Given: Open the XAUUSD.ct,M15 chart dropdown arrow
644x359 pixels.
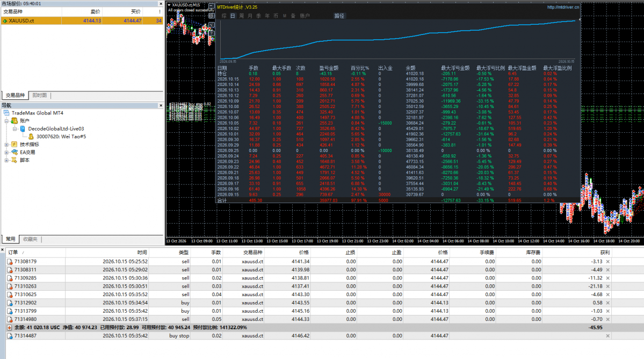Looking at the screenshot, I should (x=169, y=5).
